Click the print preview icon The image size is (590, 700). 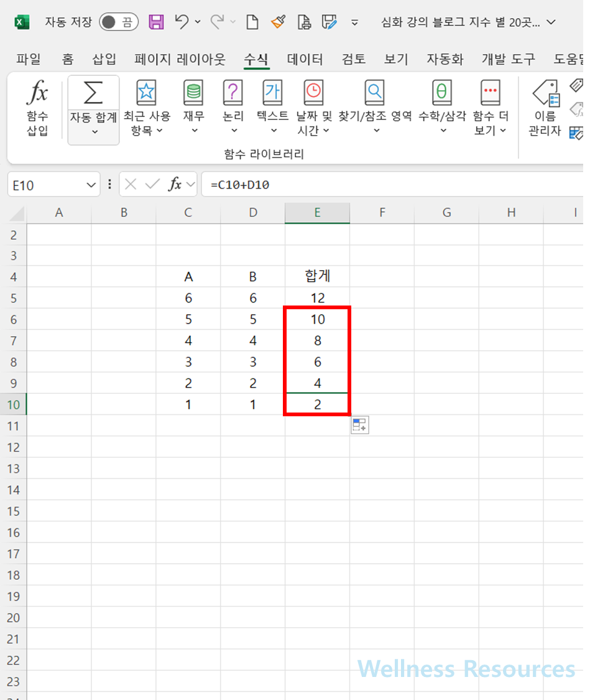[304, 22]
